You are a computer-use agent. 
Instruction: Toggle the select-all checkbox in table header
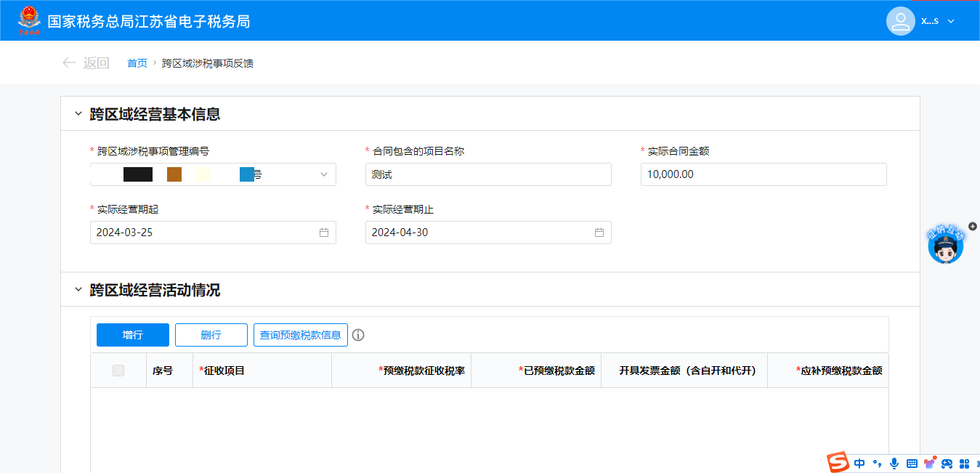point(118,371)
